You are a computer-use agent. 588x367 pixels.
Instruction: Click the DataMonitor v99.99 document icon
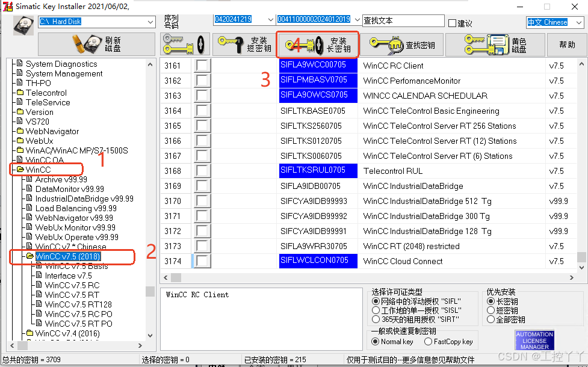29,188
